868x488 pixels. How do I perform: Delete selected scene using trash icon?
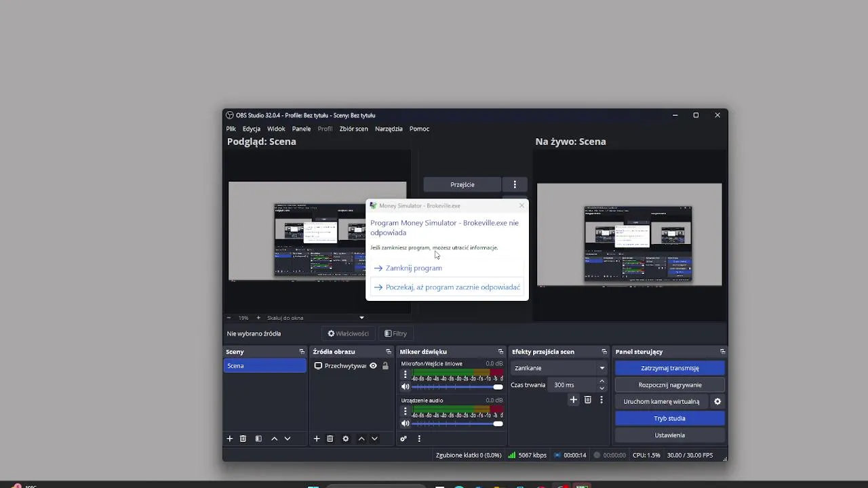coord(243,439)
